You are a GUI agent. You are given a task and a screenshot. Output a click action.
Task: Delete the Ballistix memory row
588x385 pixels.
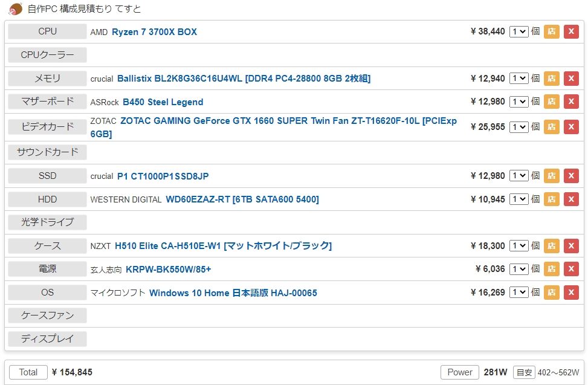571,79
